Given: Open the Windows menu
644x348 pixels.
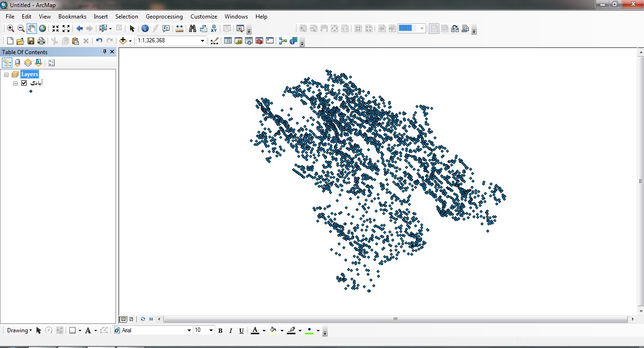Looking at the screenshot, I should tap(237, 17).
